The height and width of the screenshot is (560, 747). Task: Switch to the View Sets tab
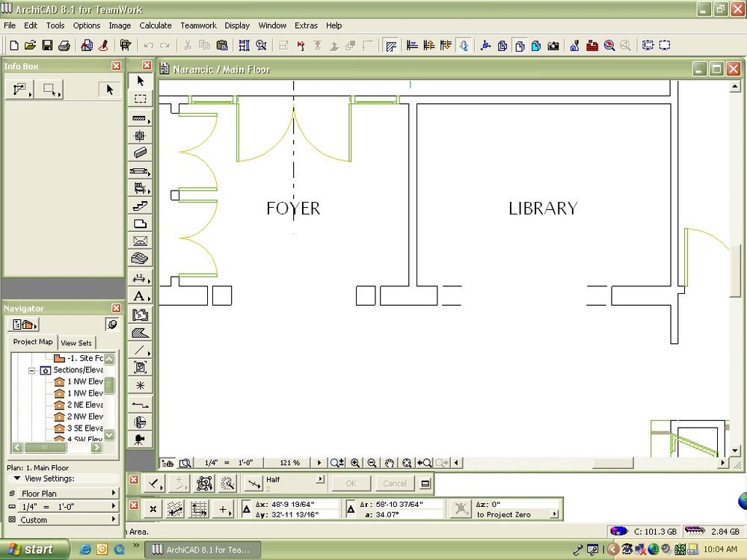click(x=76, y=342)
